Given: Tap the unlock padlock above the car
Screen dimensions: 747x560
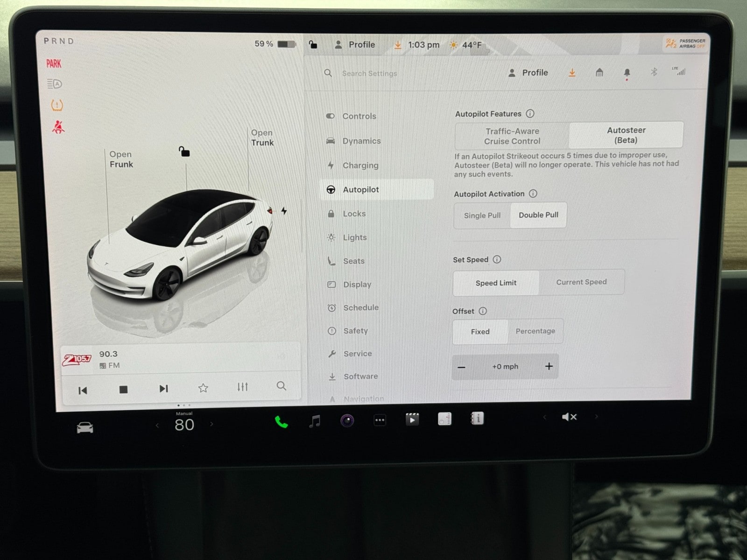Looking at the screenshot, I should point(184,152).
